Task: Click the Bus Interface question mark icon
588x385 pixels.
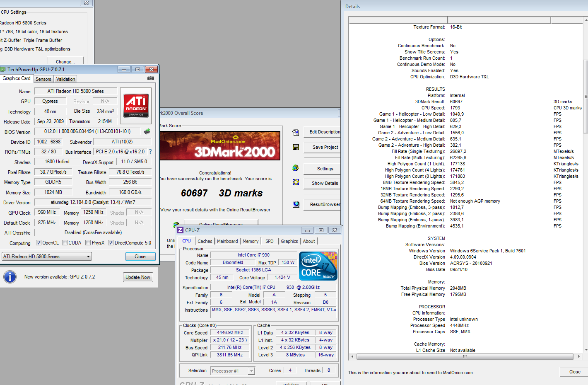Action: 150,152
